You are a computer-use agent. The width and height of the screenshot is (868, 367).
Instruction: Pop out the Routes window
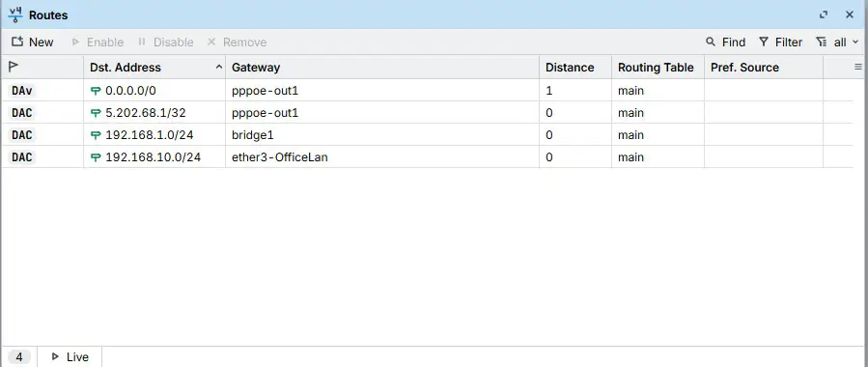point(824,14)
